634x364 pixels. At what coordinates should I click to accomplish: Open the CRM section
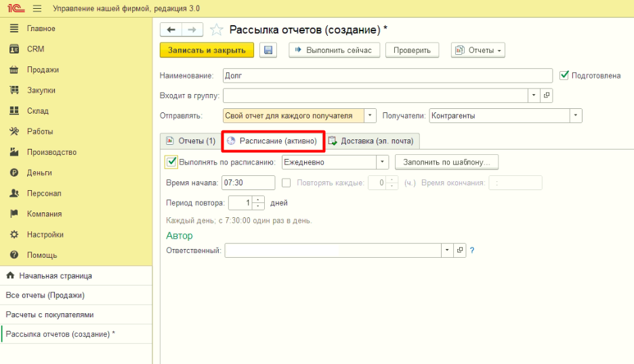coord(36,49)
